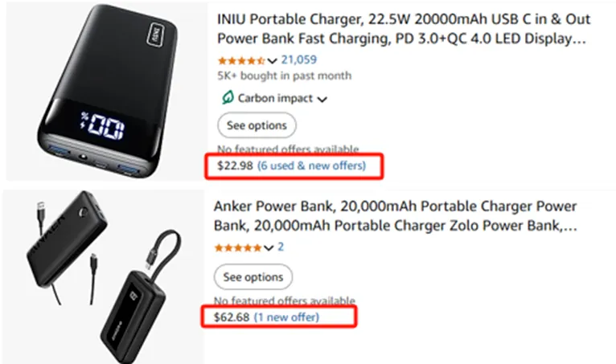Click the $62.68 price of Anker power bank
Image resolution: width=616 pixels, height=364 pixels.
coord(232,317)
